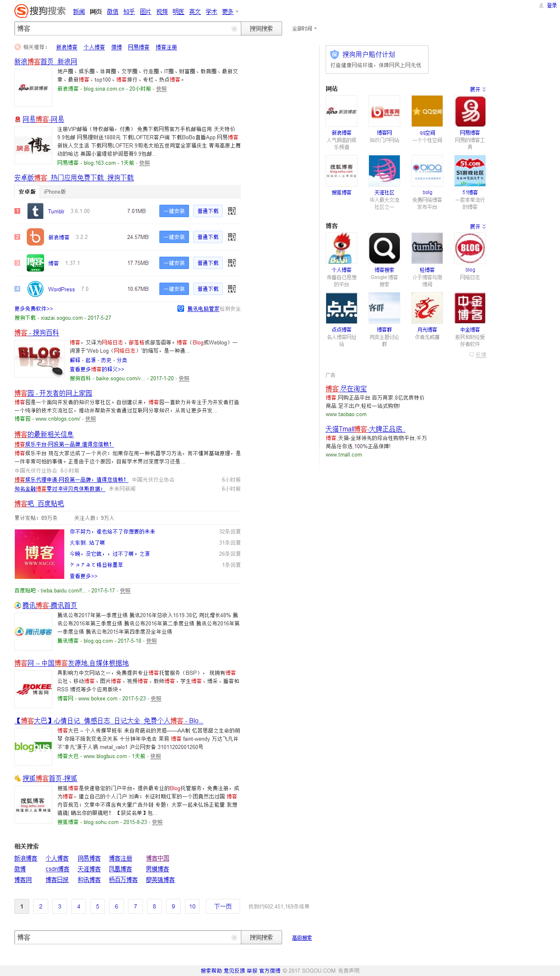Open 博客 尽在淘宝 ad link

coord(346,389)
